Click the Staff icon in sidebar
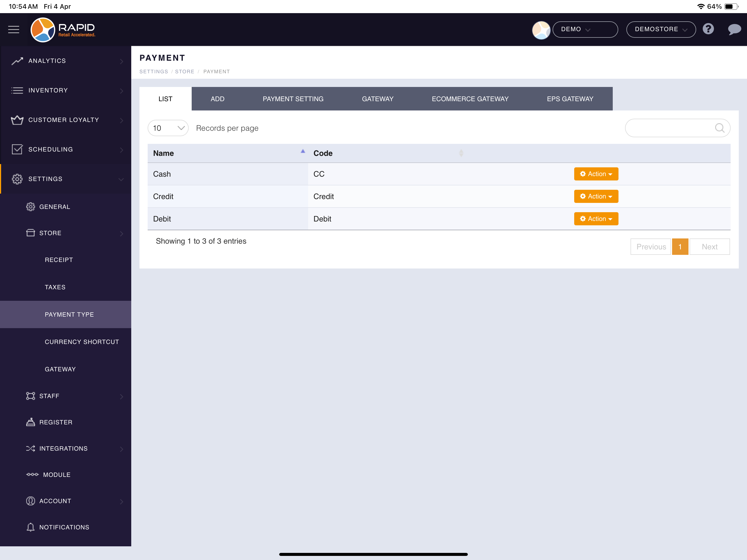 point(30,396)
